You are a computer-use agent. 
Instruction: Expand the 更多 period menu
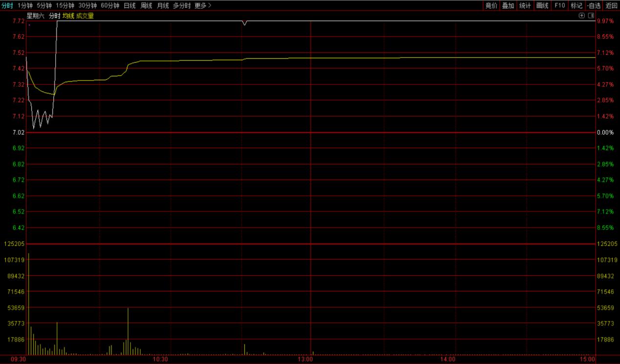(x=203, y=5)
